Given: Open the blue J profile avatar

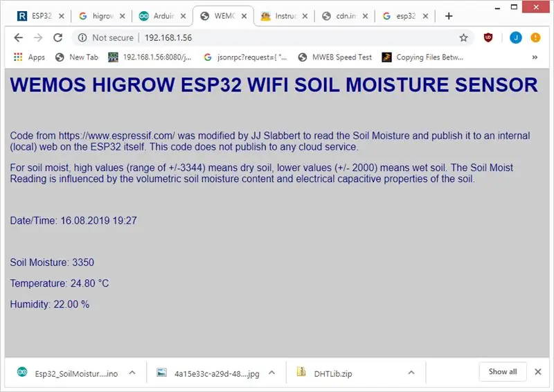Looking at the screenshot, I should pyautogui.click(x=515, y=37).
